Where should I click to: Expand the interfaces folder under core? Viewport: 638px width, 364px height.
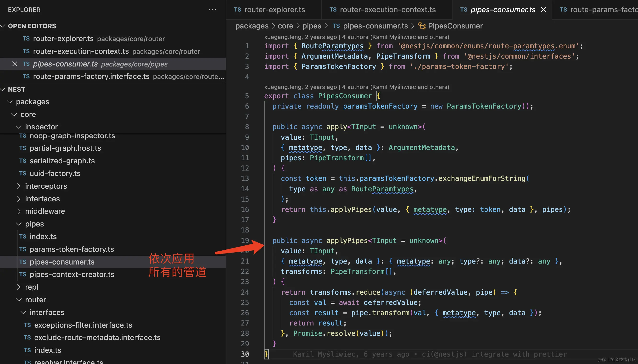pyautogui.click(x=19, y=199)
